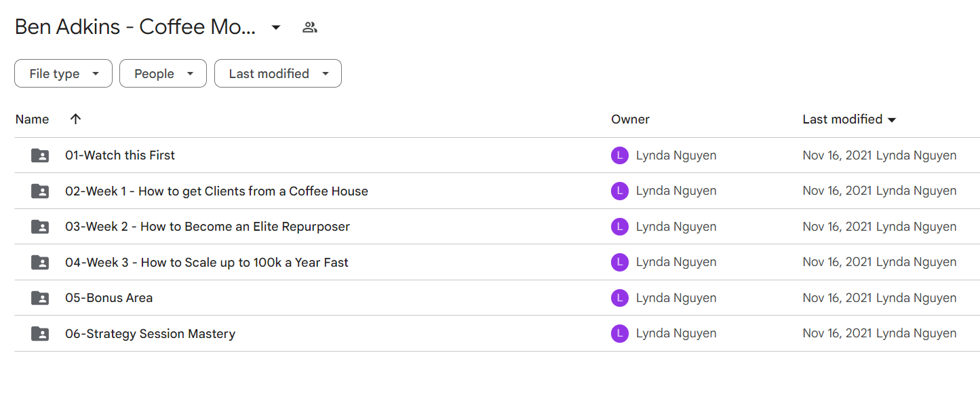Image resolution: width=980 pixels, height=393 pixels.
Task: Click shared folder icon for 02-Week 1 row
Action: click(x=40, y=191)
